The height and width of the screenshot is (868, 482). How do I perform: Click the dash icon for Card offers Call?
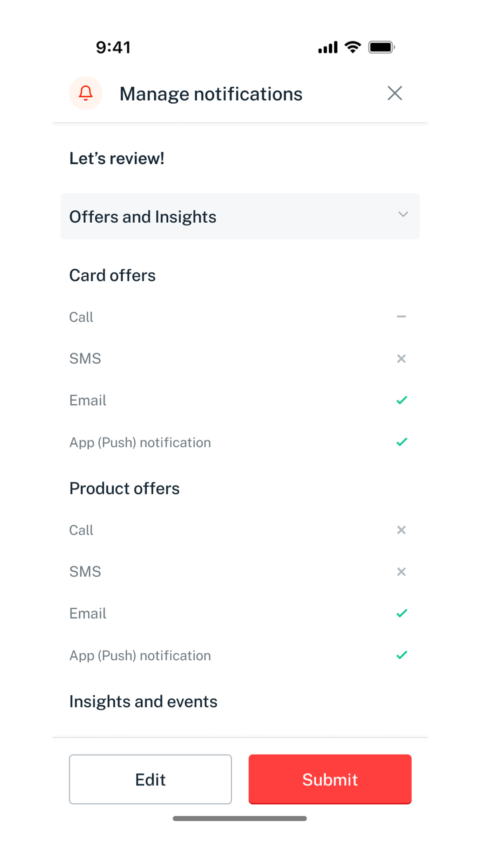tap(401, 317)
